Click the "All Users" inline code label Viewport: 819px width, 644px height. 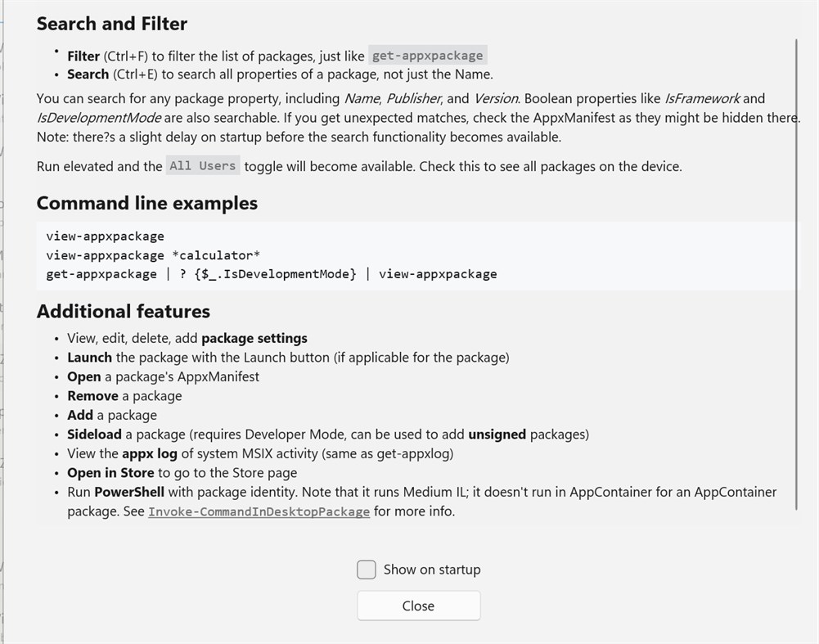tap(203, 166)
